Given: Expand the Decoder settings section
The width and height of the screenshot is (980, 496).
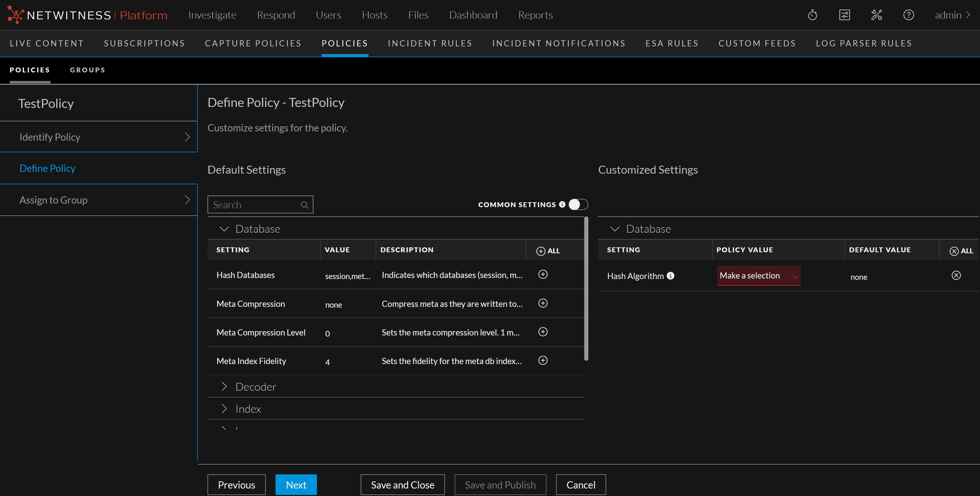Looking at the screenshot, I should pyautogui.click(x=224, y=387).
